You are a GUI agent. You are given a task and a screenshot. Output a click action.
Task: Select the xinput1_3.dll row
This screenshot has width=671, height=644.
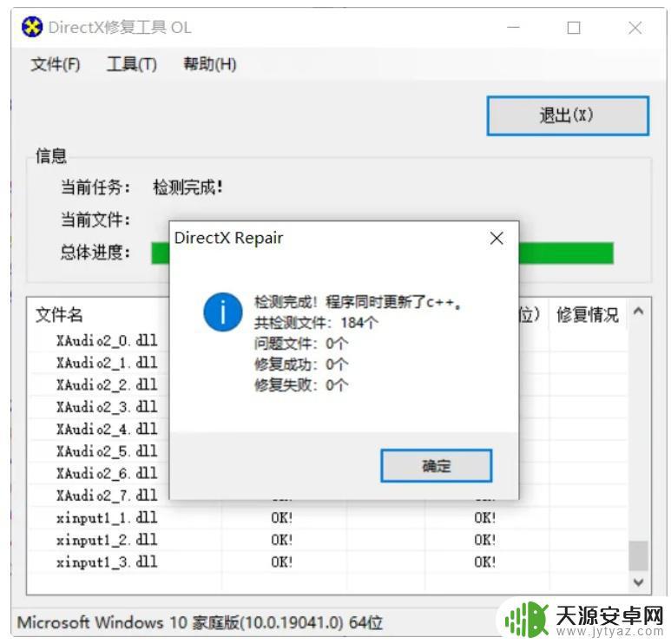coord(328,562)
